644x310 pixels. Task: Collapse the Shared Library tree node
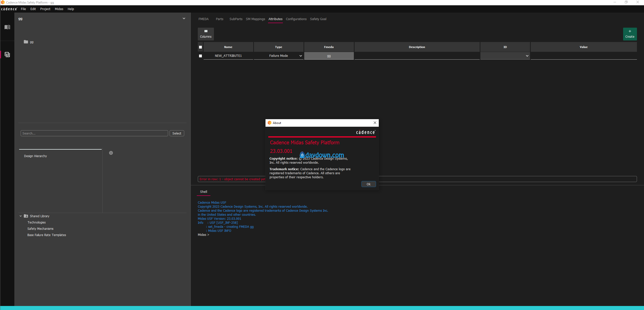(21, 216)
